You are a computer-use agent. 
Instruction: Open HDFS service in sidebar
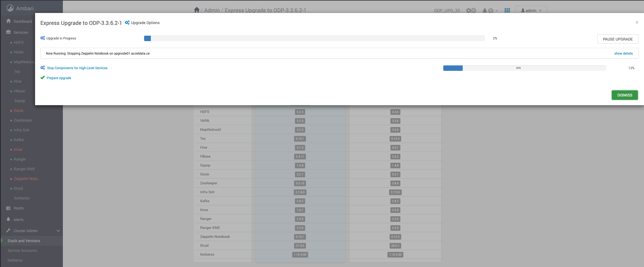coord(19,42)
